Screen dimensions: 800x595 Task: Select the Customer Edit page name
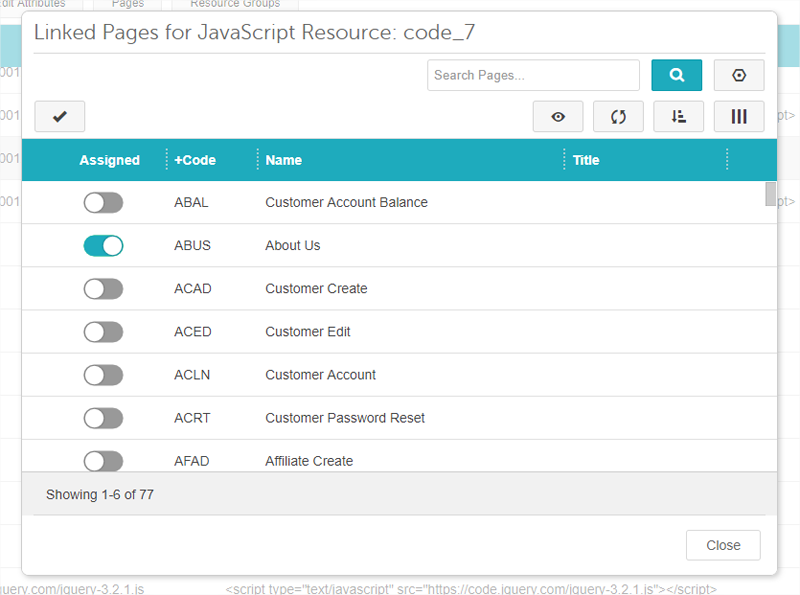tap(308, 332)
